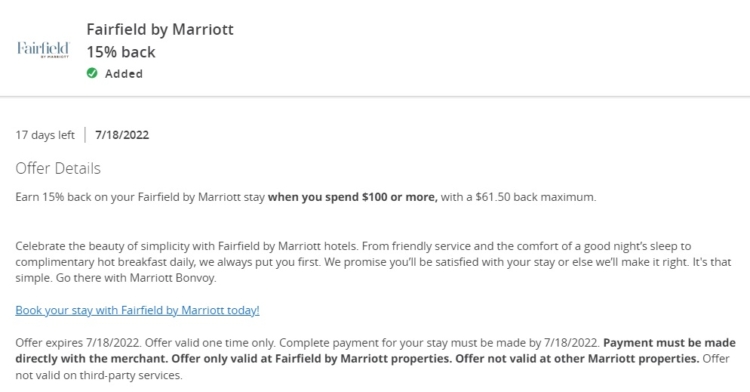This screenshot has width=750, height=392.
Task: Click the $61.50 back maximum text
Action: click(x=536, y=197)
